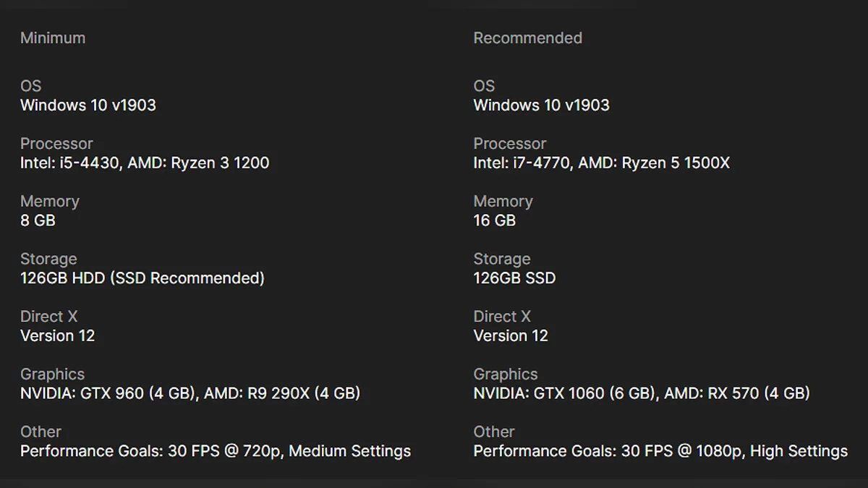868x488 pixels.
Task: Click recommended OS value Windows 10 v1903
Action: 541,105
